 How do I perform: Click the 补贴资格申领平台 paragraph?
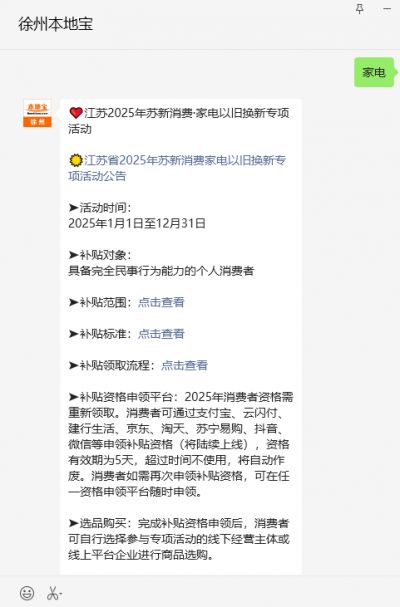point(181,444)
